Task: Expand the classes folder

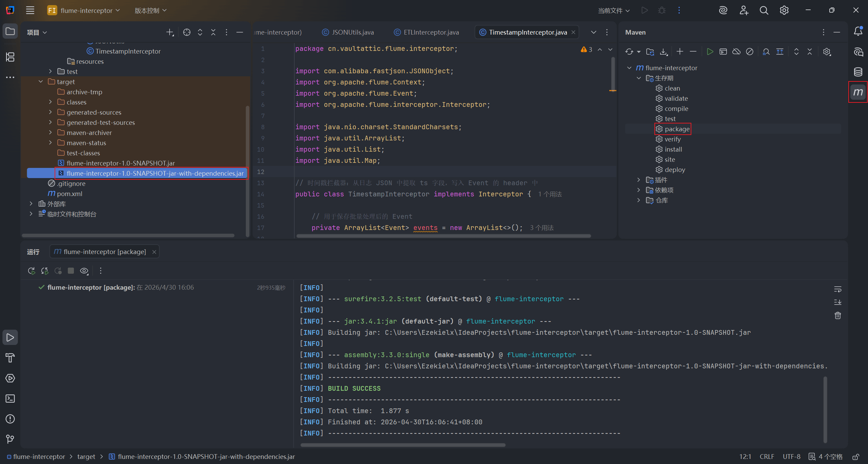Action: 50,102
